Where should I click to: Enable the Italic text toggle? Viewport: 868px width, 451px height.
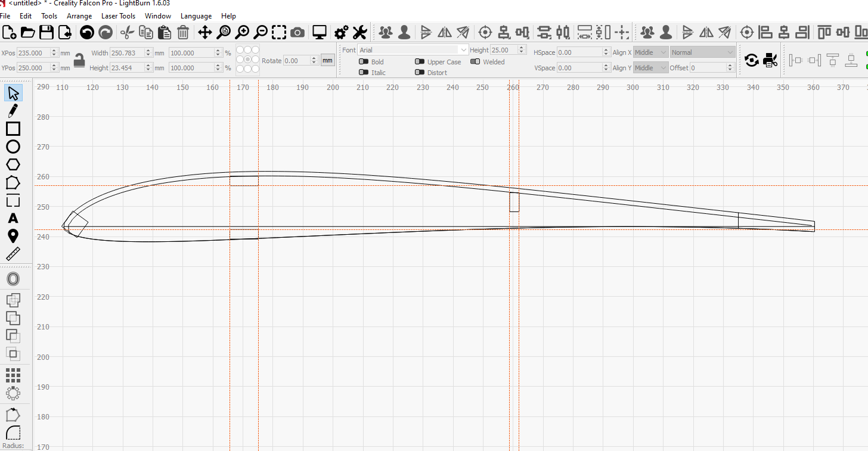click(364, 73)
